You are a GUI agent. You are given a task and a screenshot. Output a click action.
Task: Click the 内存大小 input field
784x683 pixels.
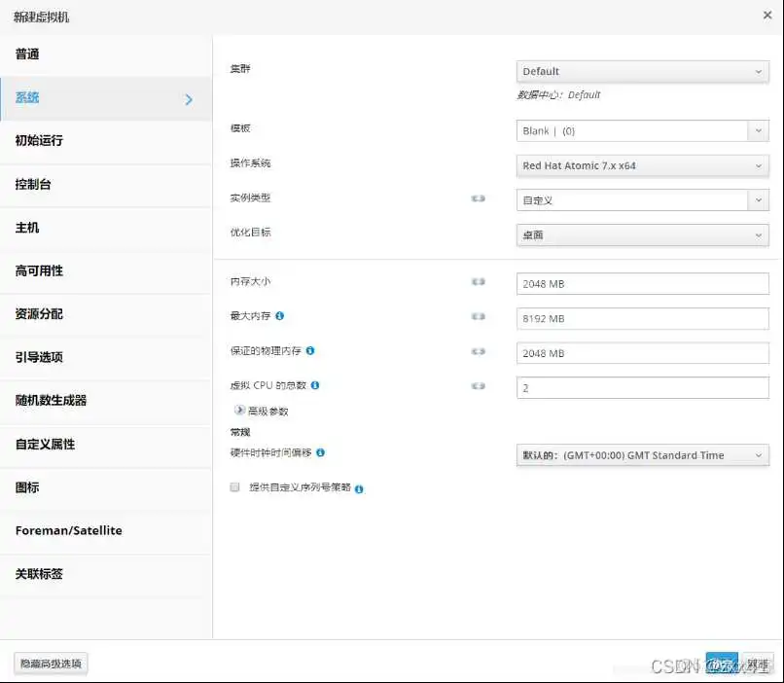642,284
